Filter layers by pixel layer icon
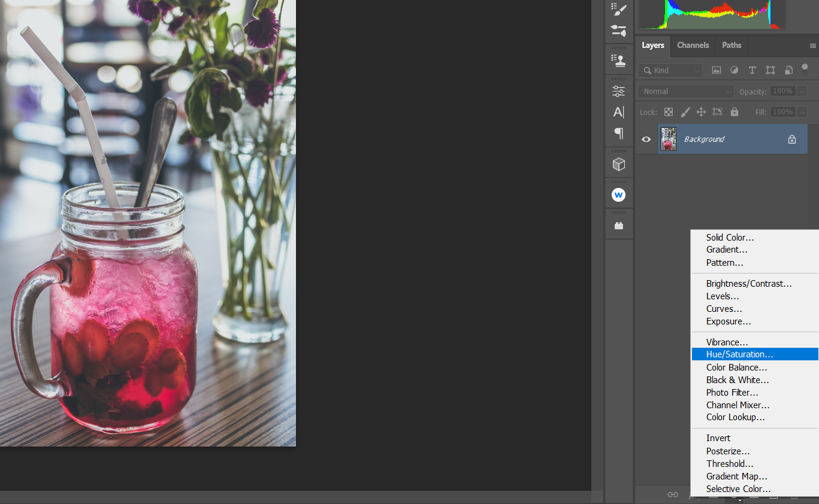 (717, 70)
